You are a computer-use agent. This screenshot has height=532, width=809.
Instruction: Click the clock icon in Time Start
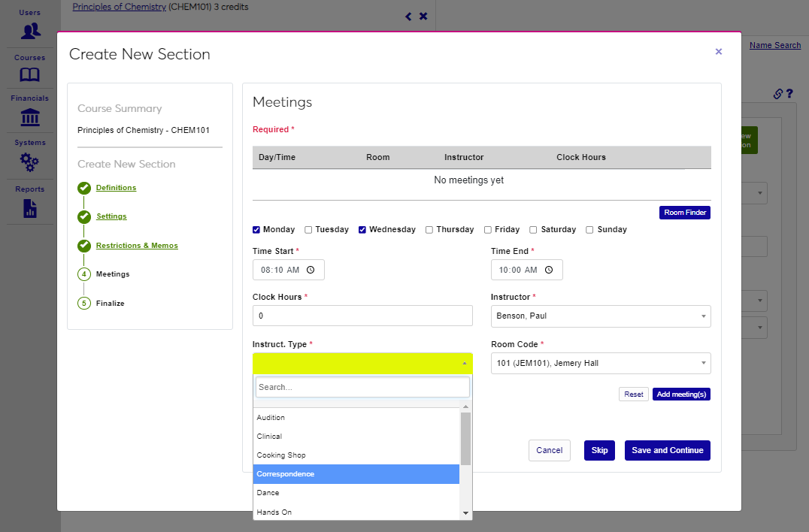point(311,270)
